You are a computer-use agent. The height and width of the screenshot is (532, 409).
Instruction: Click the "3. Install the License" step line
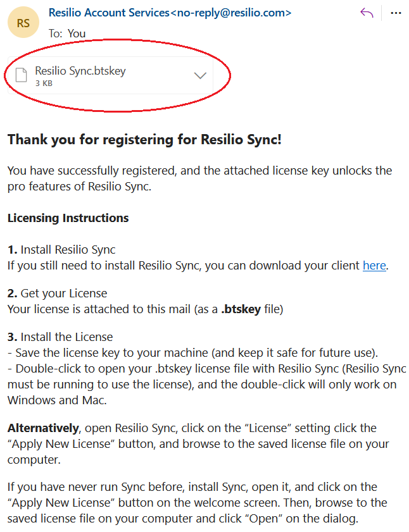(60, 337)
